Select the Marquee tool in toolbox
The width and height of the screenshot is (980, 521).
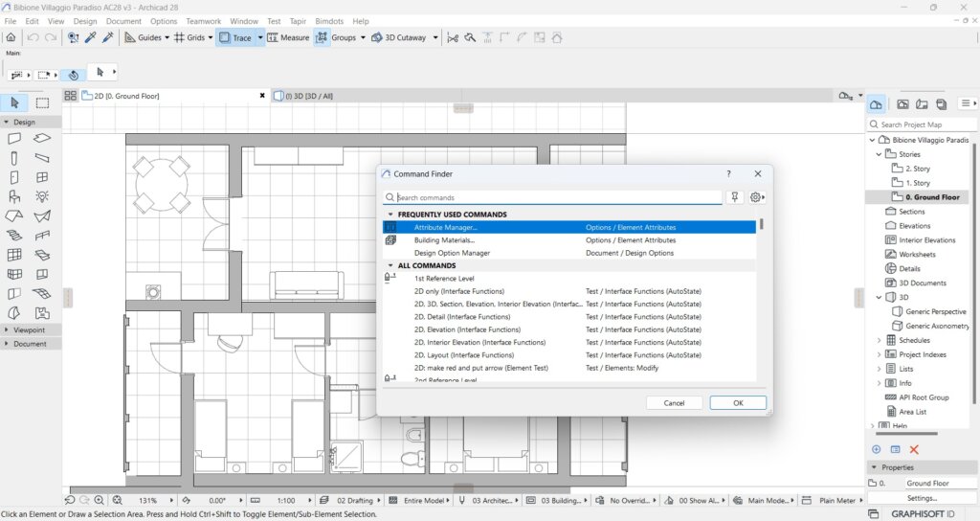click(x=42, y=102)
